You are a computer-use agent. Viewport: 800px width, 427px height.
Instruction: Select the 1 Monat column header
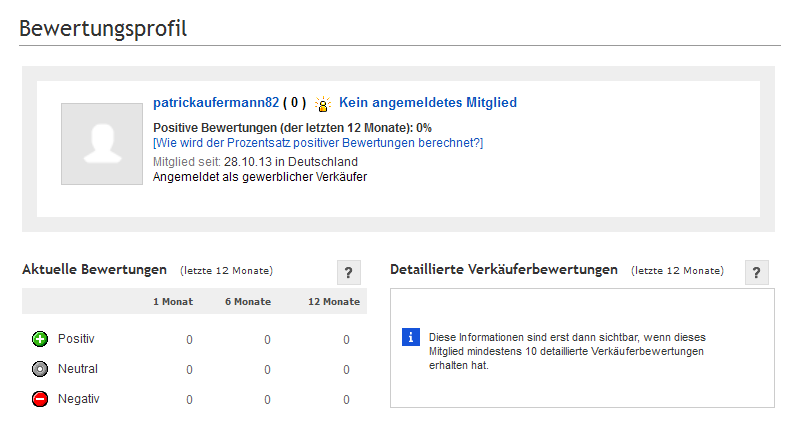click(x=173, y=302)
